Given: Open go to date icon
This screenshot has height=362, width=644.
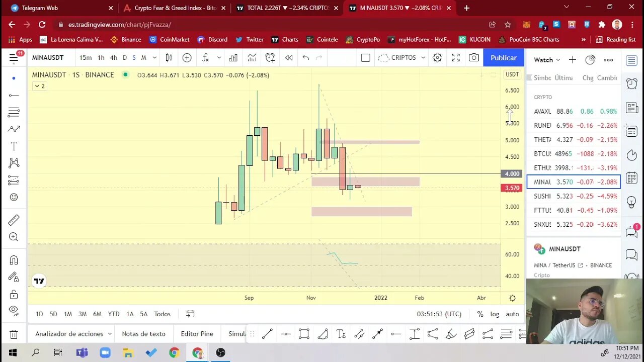Looking at the screenshot, I should (190, 314).
